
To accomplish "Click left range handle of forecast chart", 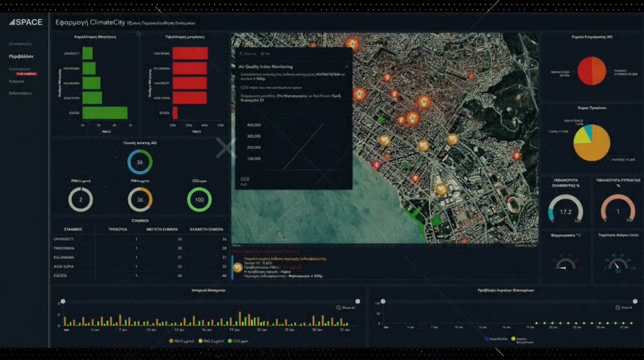I will pyautogui.click(x=383, y=301).
